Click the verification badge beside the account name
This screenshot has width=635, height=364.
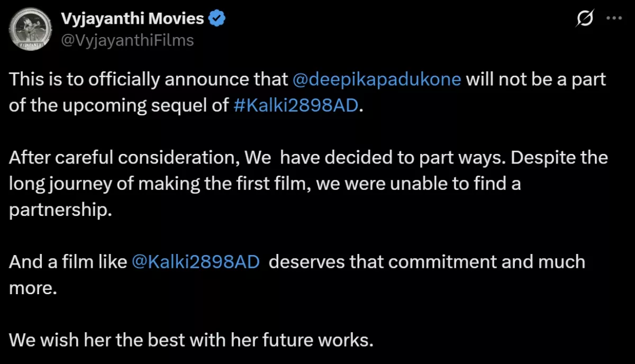tap(216, 17)
